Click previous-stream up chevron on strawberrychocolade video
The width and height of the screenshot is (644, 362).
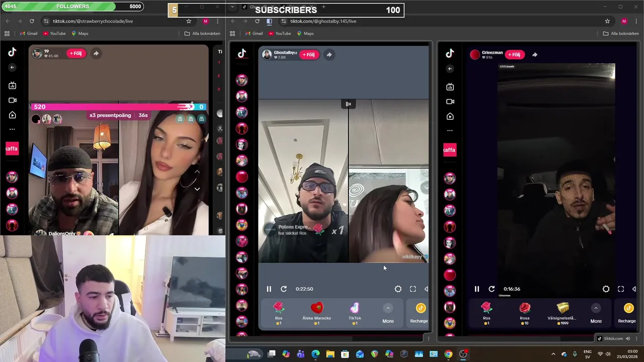tap(197, 172)
